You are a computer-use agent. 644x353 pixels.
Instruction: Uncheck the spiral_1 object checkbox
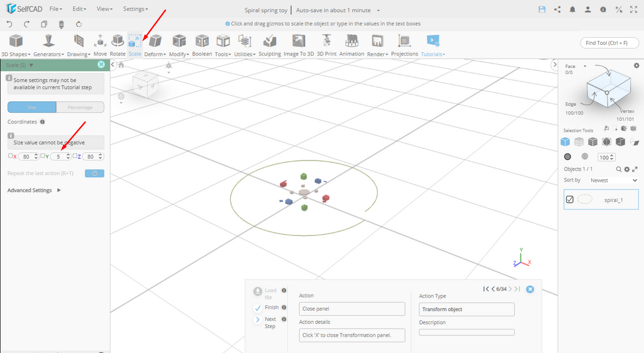click(570, 199)
